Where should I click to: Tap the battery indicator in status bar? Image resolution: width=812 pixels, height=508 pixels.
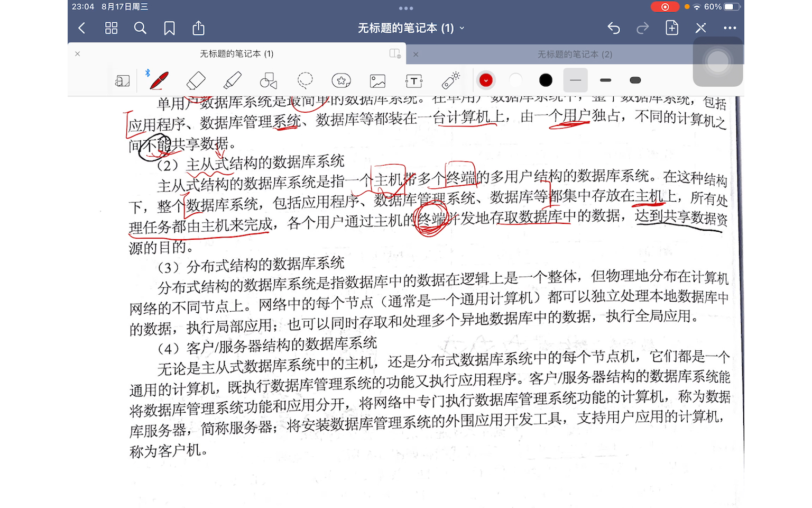pos(732,7)
